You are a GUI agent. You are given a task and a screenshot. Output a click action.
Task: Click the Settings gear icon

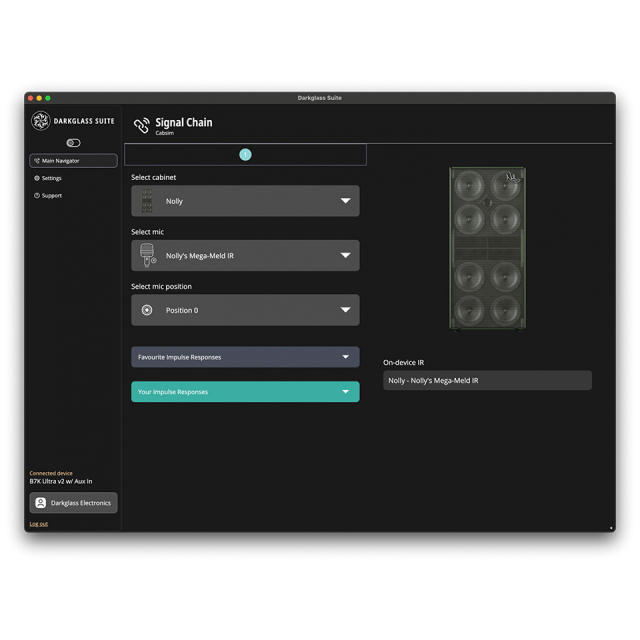pos(37,178)
